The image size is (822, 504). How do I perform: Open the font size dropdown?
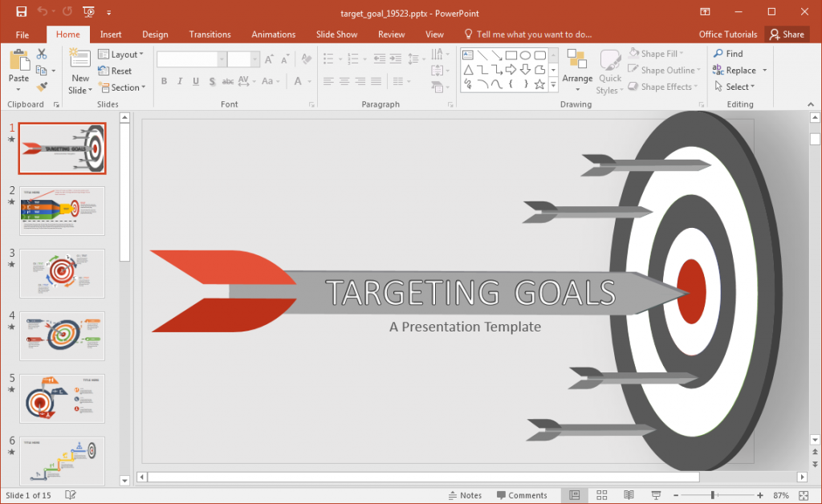pos(255,59)
